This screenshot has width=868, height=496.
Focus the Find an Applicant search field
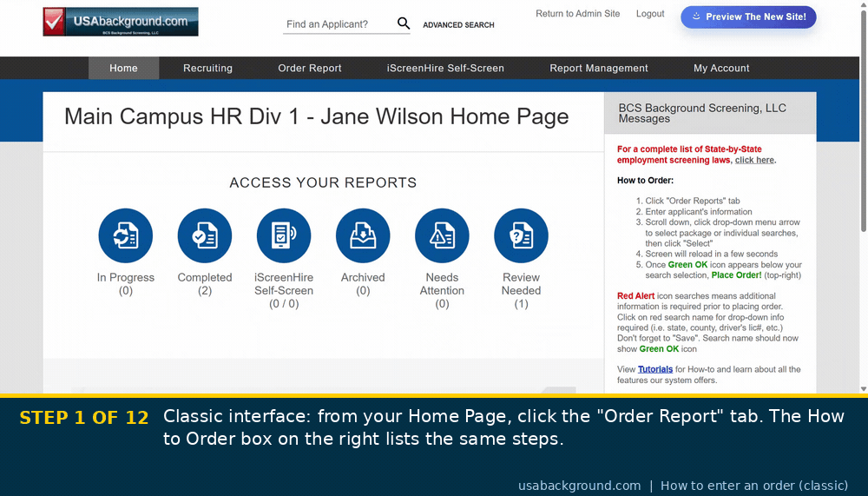(x=339, y=24)
